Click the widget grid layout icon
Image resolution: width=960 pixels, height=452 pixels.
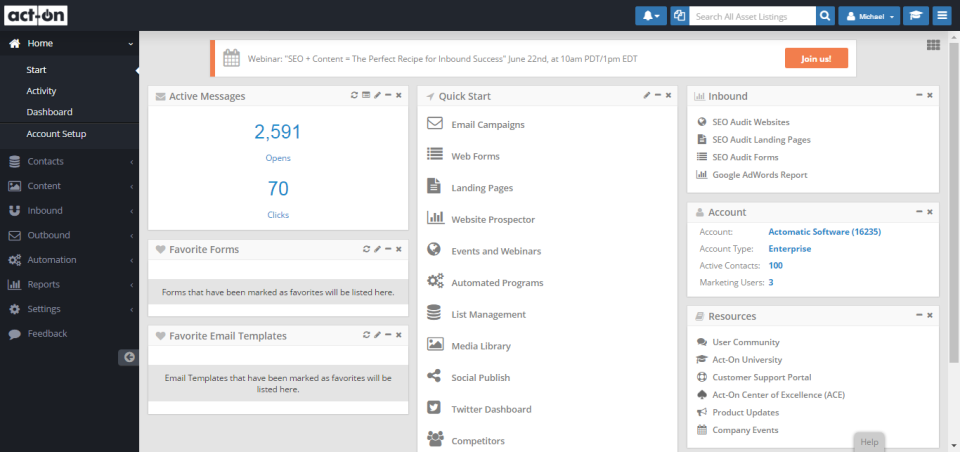933,45
